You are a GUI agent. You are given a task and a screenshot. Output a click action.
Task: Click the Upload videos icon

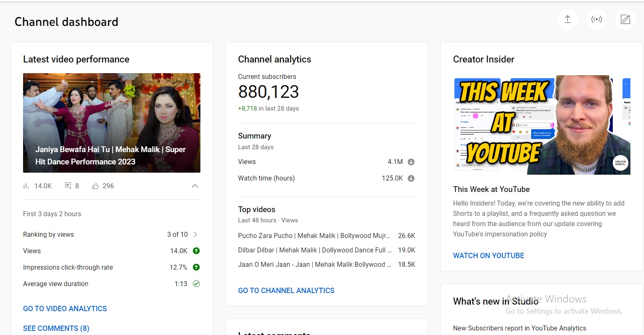[567, 19]
